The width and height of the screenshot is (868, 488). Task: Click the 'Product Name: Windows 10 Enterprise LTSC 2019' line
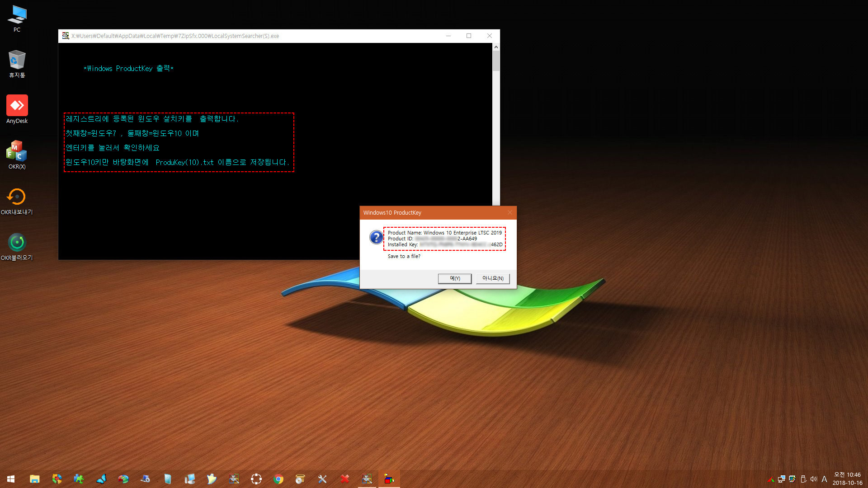(444, 233)
